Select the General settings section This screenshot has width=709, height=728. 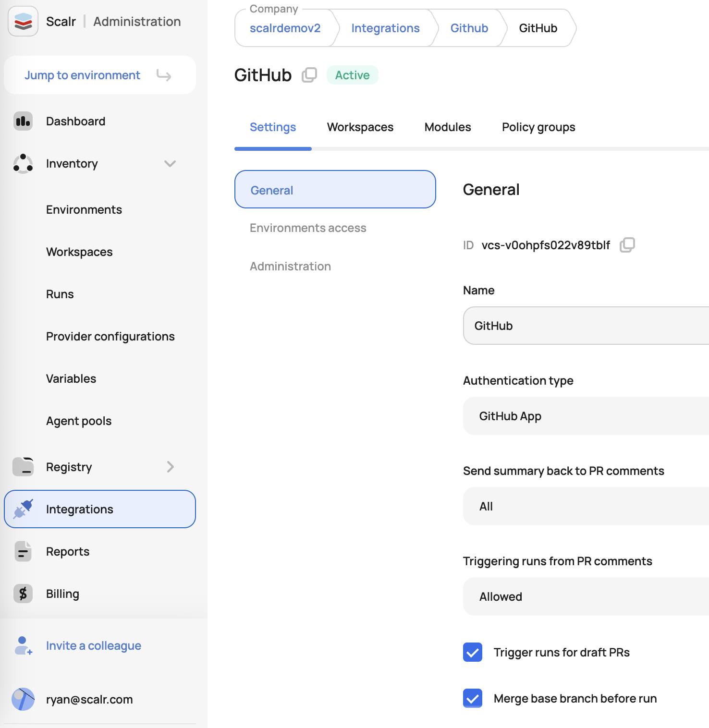335,189
